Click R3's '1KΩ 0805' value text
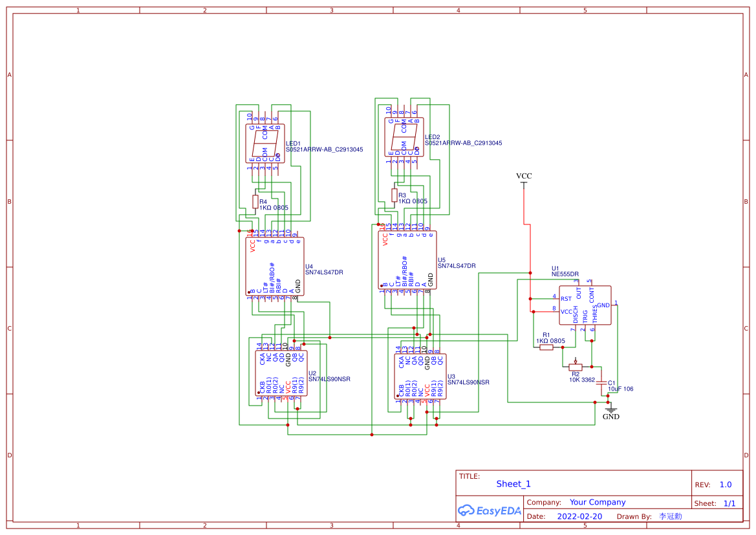756x535 pixels. [413, 201]
